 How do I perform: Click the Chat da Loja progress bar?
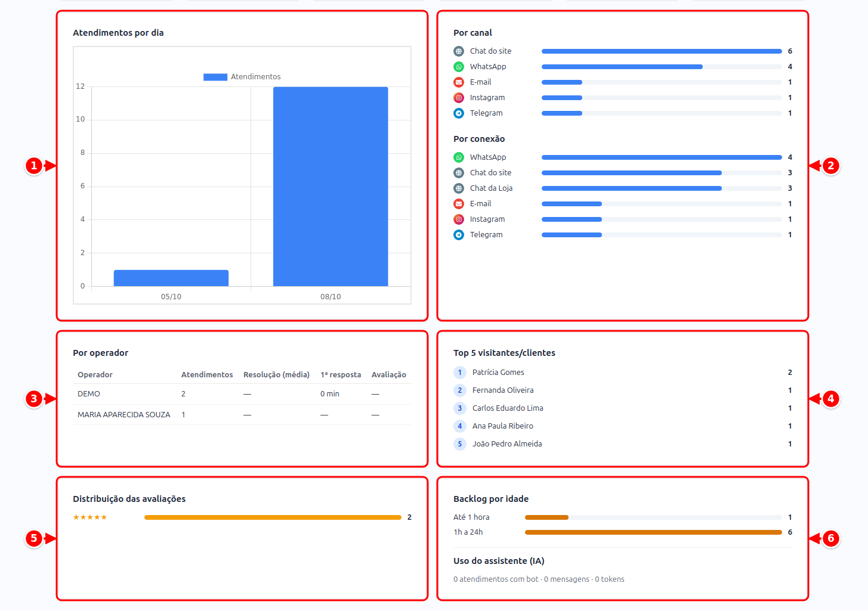click(662, 188)
